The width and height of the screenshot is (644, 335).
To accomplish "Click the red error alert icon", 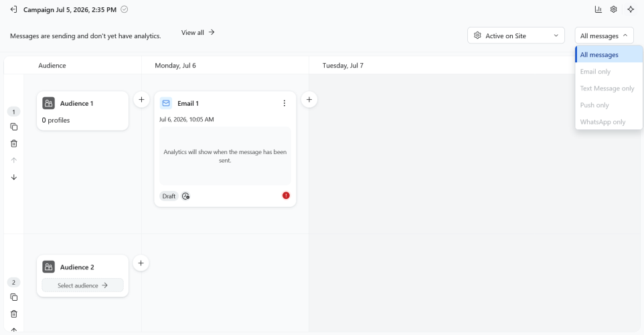I will tap(286, 196).
